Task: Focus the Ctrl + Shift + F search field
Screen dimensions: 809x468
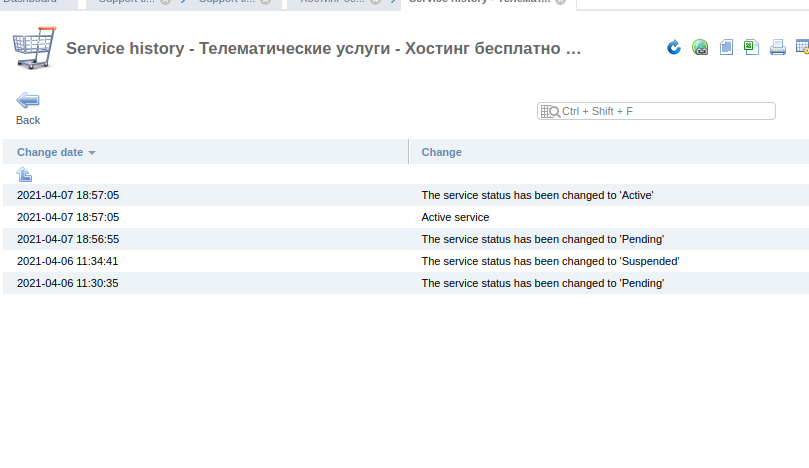Action: click(x=656, y=111)
